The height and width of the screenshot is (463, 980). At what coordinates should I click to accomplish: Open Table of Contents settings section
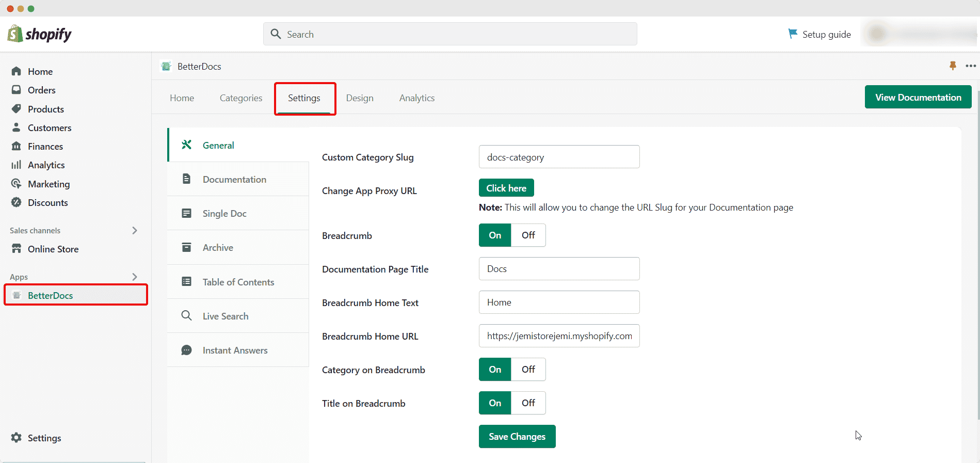(238, 282)
